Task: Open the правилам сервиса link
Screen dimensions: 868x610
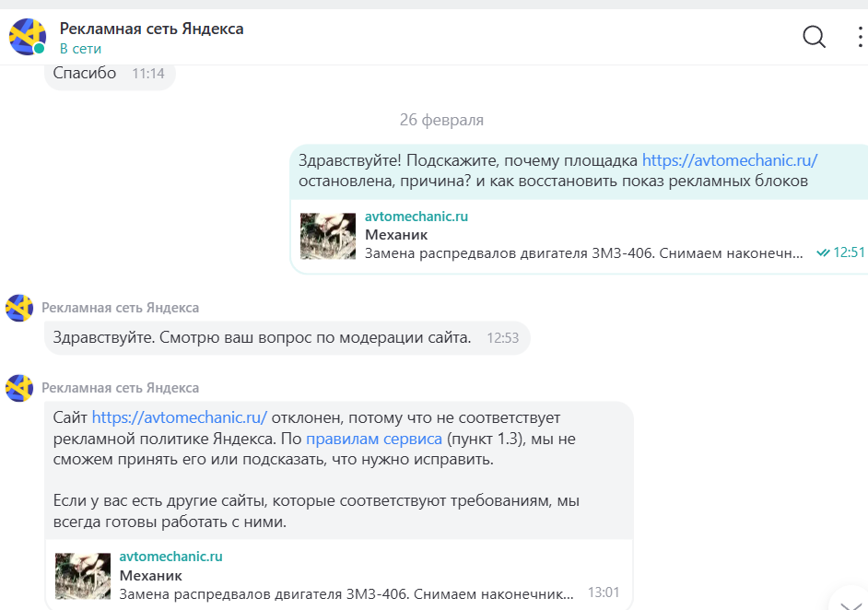Action: tap(374, 439)
